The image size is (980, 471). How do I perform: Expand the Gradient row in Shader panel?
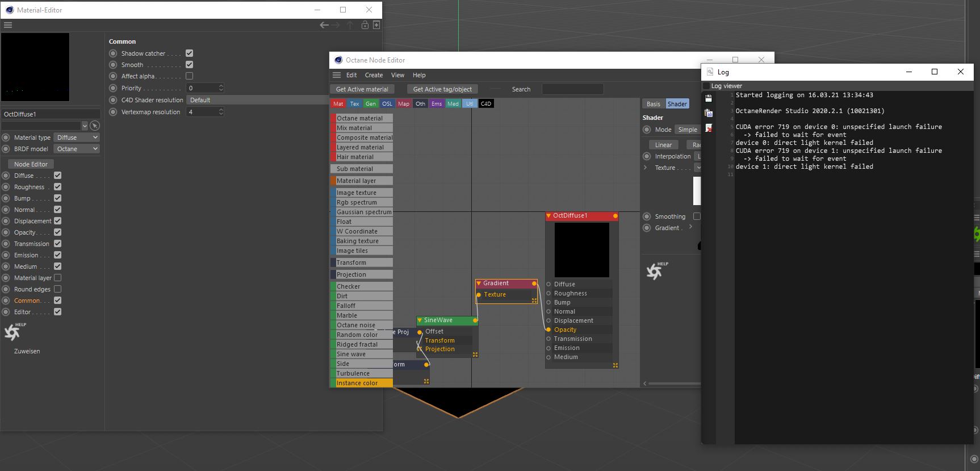point(690,227)
